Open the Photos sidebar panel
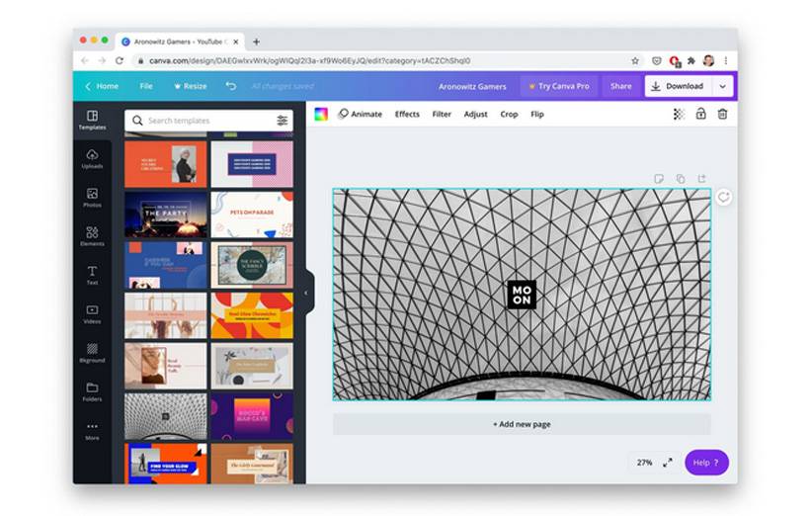812x516 pixels. point(92,198)
